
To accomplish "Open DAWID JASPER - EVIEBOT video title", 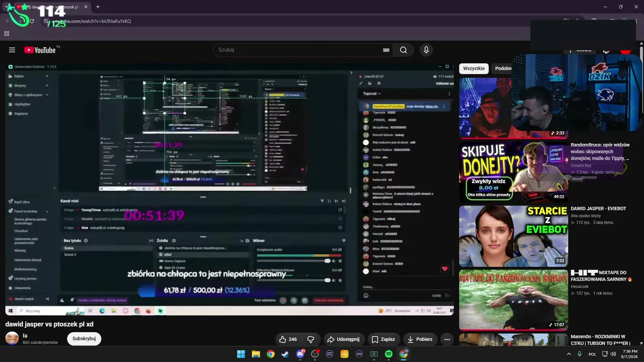I will (598, 209).
